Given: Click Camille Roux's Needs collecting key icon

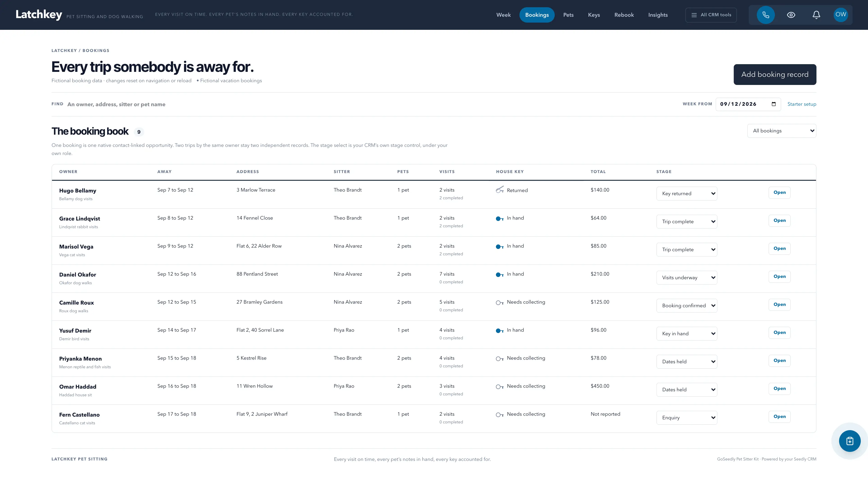Looking at the screenshot, I should [x=500, y=303].
